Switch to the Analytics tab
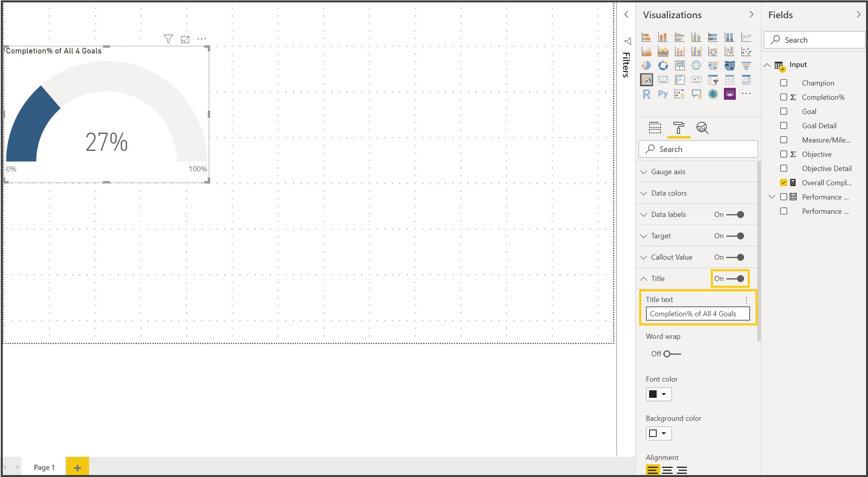The image size is (868, 477). point(702,128)
